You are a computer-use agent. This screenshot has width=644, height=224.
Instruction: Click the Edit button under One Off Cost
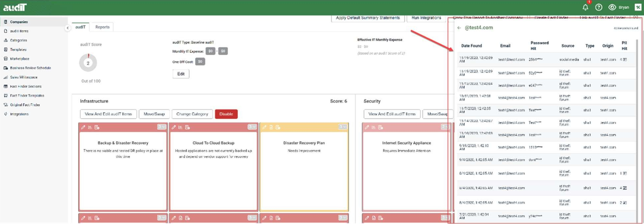click(181, 74)
